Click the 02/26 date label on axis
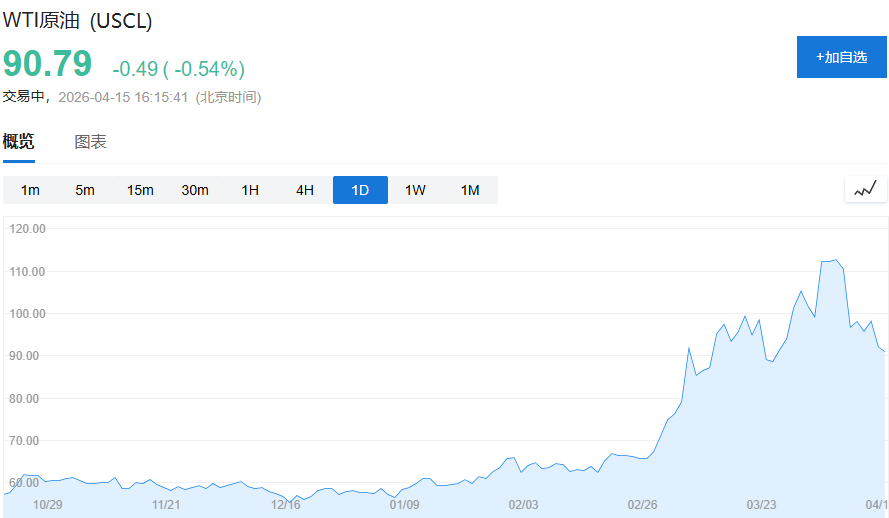 pyautogui.click(x=641, y=504)
